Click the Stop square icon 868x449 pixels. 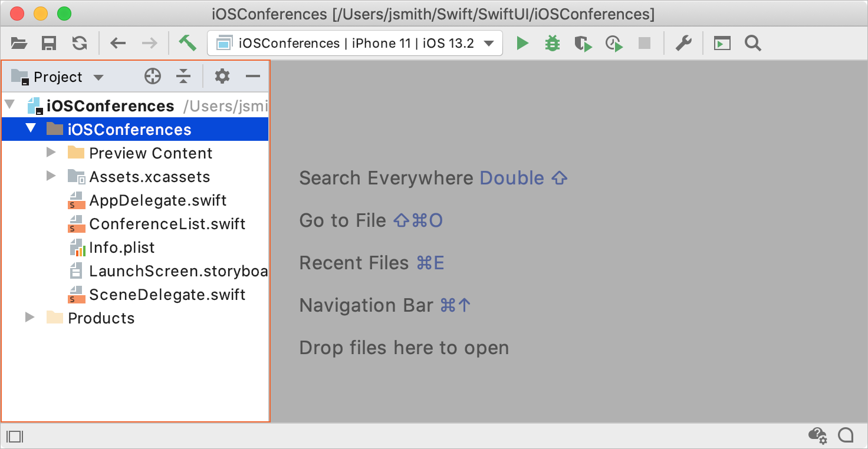tap(645, 44)
